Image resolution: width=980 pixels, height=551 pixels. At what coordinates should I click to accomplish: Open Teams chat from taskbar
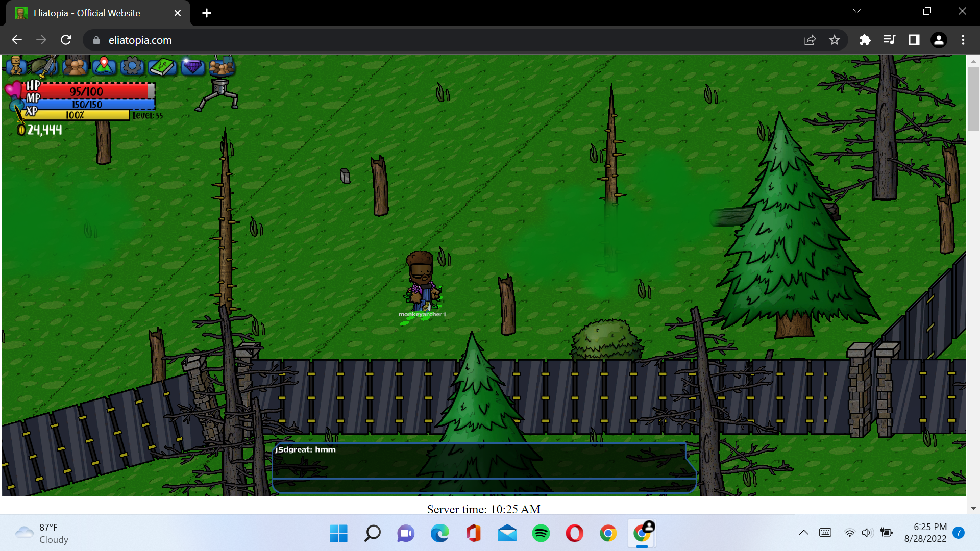coord(406,533)
